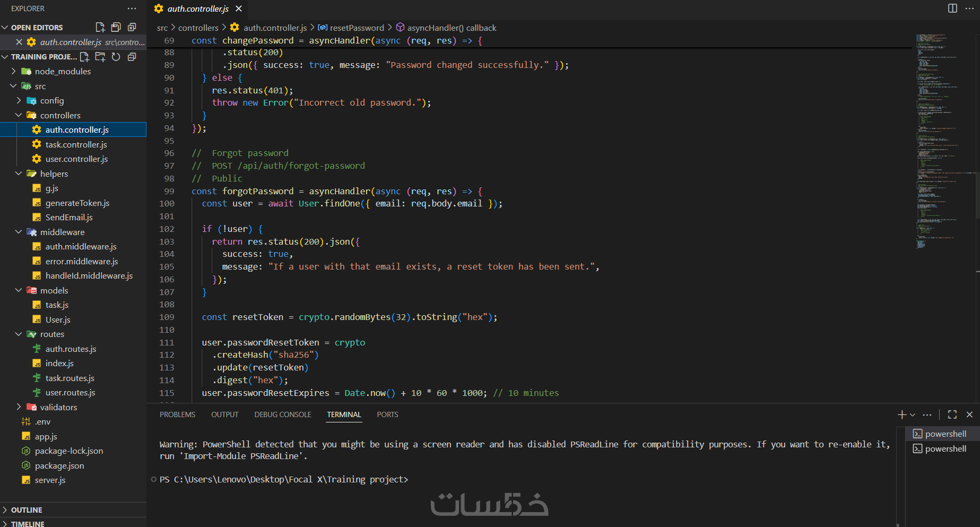
Task: Collapse all folders in project explorer
Action: click(132, 57)
